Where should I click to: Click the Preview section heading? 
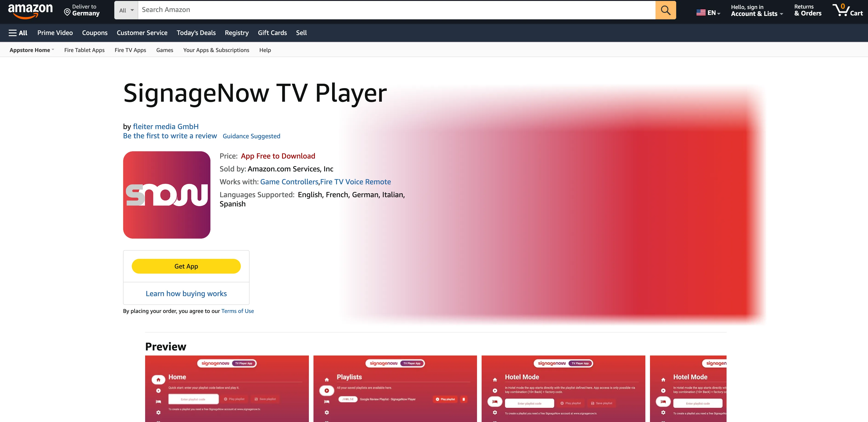(x=165, y=347)
